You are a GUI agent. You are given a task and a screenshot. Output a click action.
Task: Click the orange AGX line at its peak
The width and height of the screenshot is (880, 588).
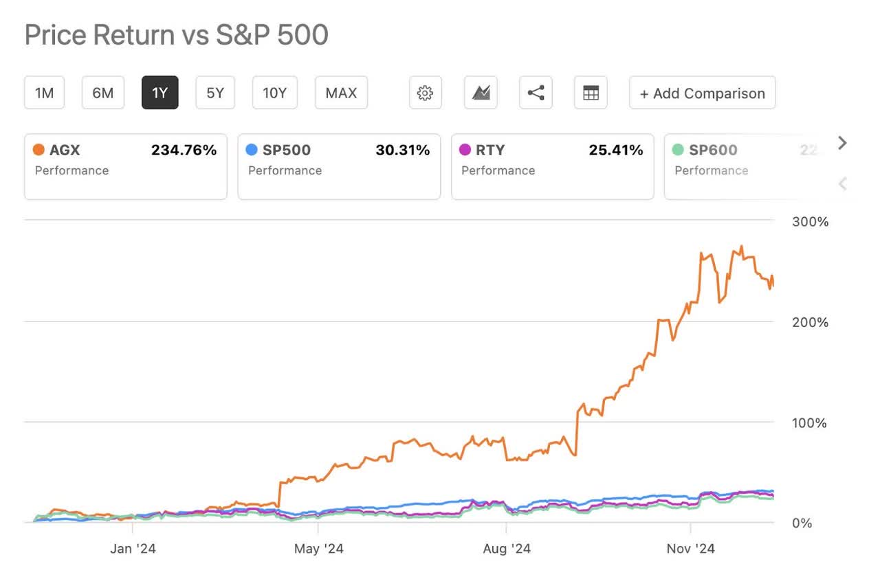click(740, 246)
